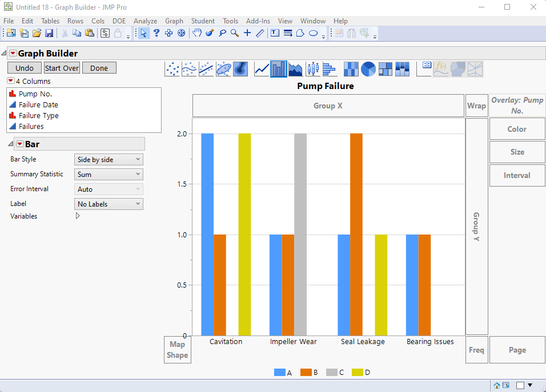Choose the Treemap element icon
The image size is (546, 392).
(x=385, y=69)
